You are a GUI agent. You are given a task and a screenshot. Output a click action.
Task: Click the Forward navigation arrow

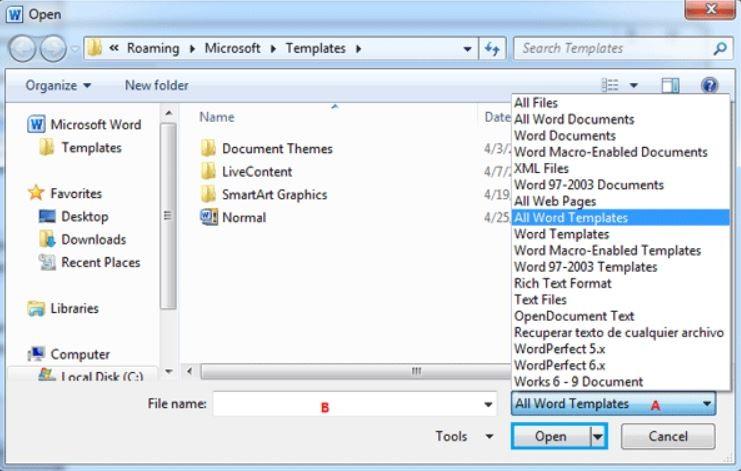pyautogui.click(x=53, y=49)
